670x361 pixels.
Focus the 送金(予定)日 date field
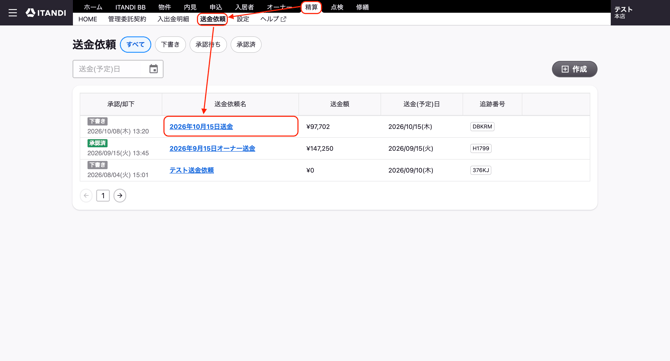(x=118, y=69)
